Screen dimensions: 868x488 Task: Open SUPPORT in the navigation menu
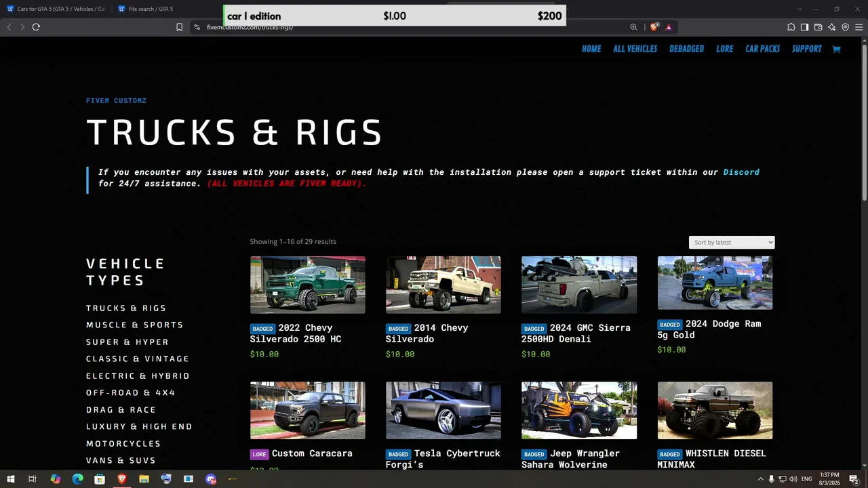807,49
